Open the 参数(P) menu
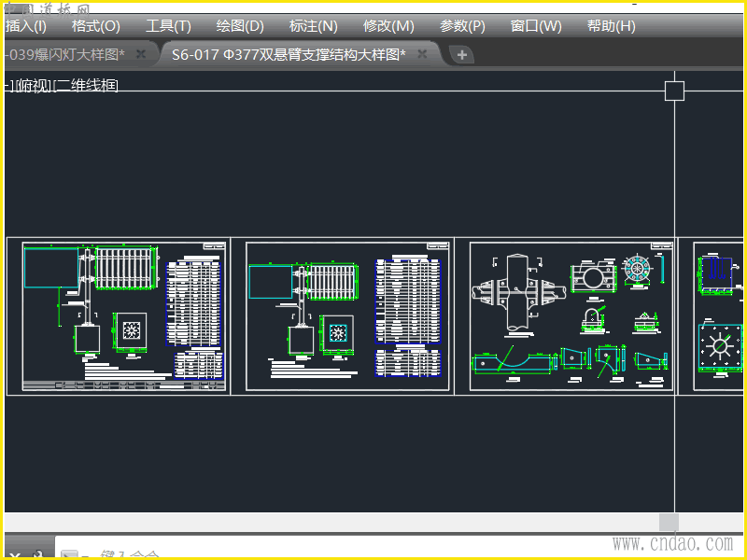This screenshot has width=747, height=560. [x=462, y=26]
